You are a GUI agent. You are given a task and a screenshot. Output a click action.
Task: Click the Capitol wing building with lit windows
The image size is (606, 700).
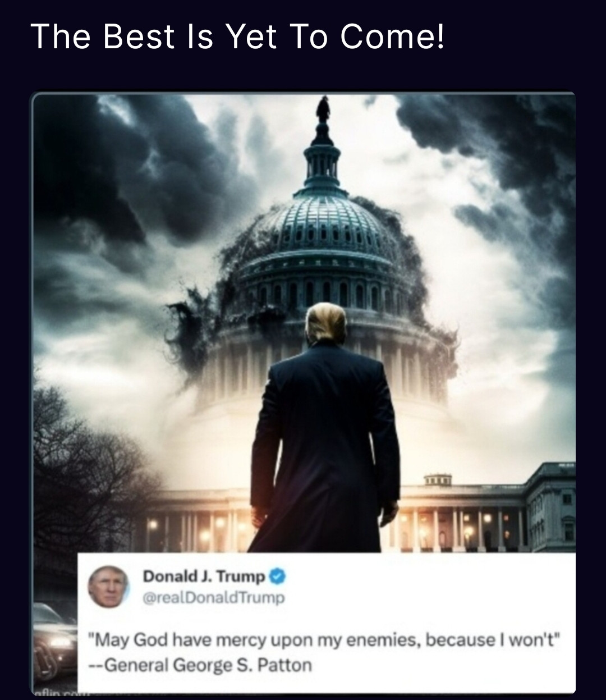click(550, 505)
